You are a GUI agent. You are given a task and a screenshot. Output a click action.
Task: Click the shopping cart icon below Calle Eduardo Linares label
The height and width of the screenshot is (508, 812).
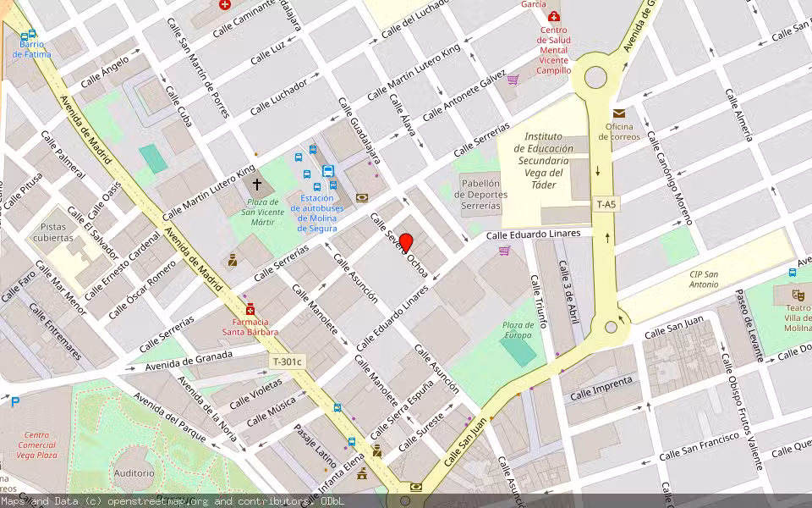point(504,251)
